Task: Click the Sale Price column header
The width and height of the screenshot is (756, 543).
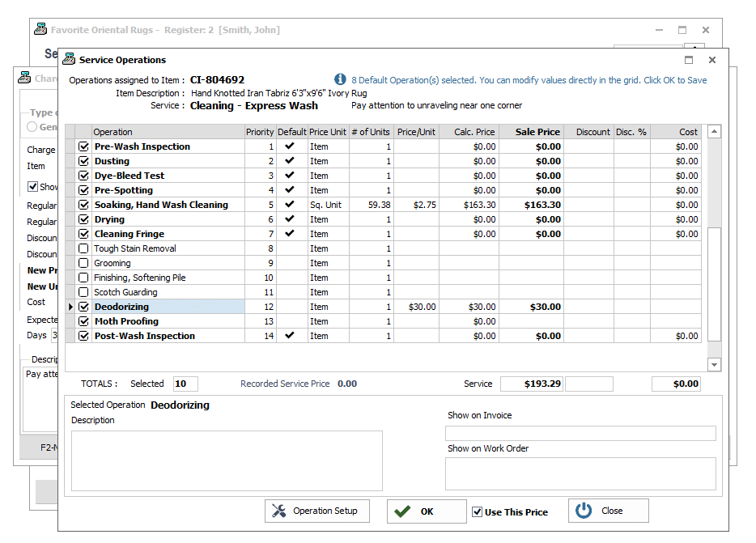Action: 531,132
